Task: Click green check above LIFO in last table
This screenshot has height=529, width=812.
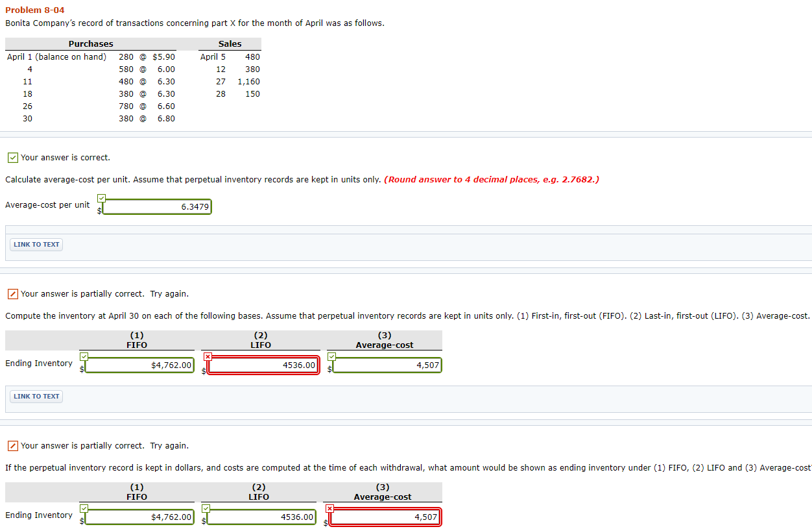Action: [206, 508]
